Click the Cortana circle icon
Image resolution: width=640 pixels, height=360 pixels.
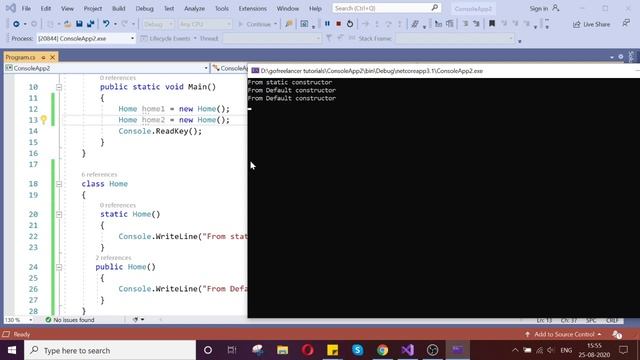[x=208, y=350]
